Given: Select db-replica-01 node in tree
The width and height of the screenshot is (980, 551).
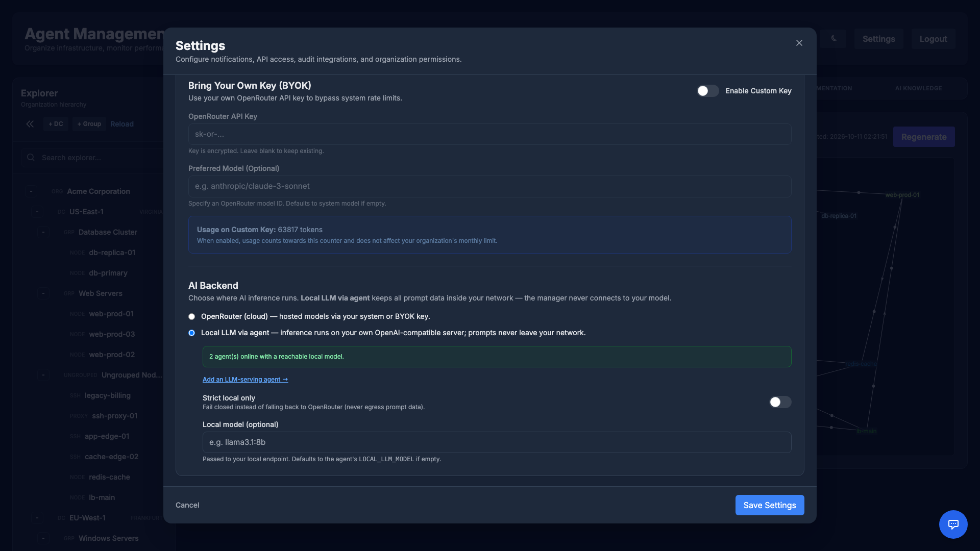Looking at the screenshot, I should pos(112,253).
